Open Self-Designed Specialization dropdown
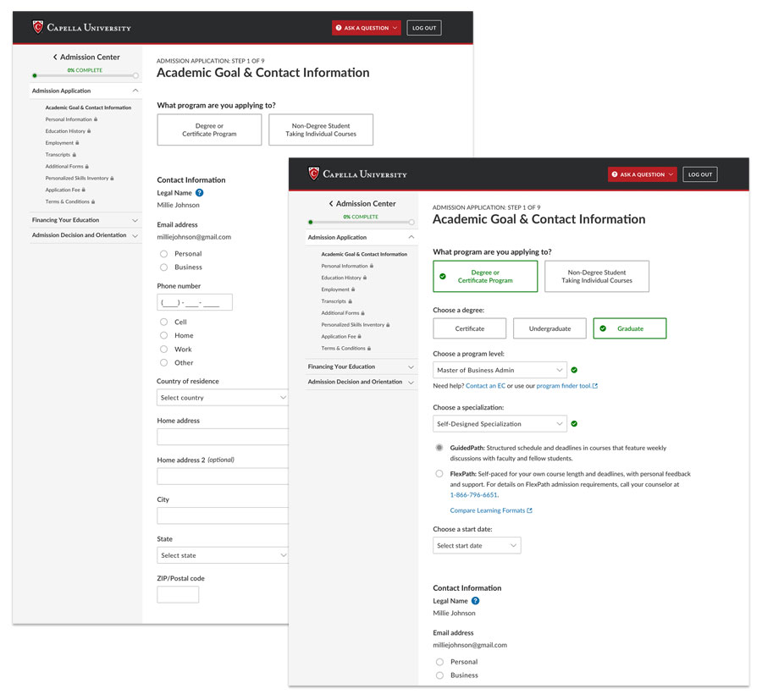762x700 pixels. click(x=500, y=423)
